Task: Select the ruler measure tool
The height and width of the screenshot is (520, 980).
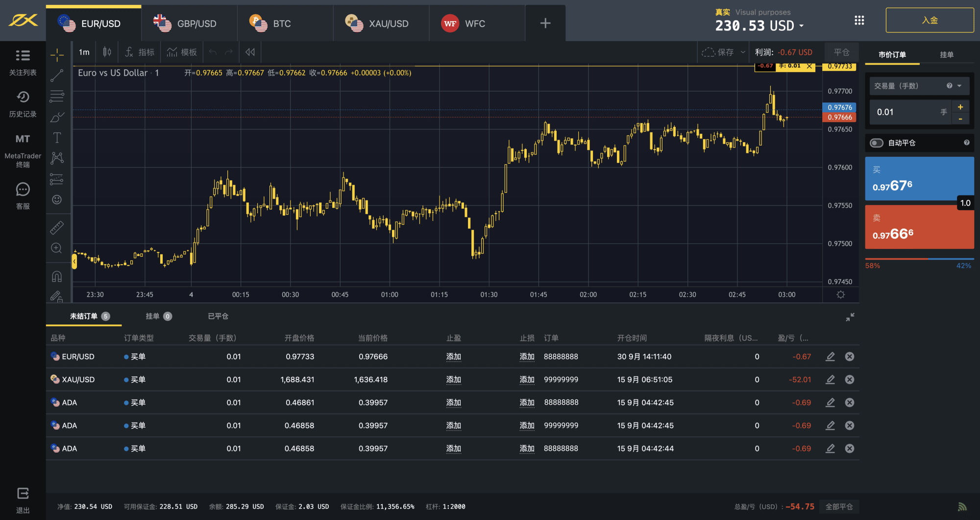Action: point(57,227)
